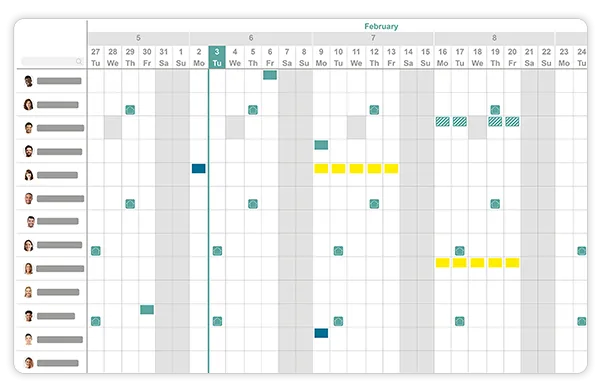Screen dimensions: 600x390
Task: Click the lower home icon on Tuesday 24
Action: pos(582,321)
